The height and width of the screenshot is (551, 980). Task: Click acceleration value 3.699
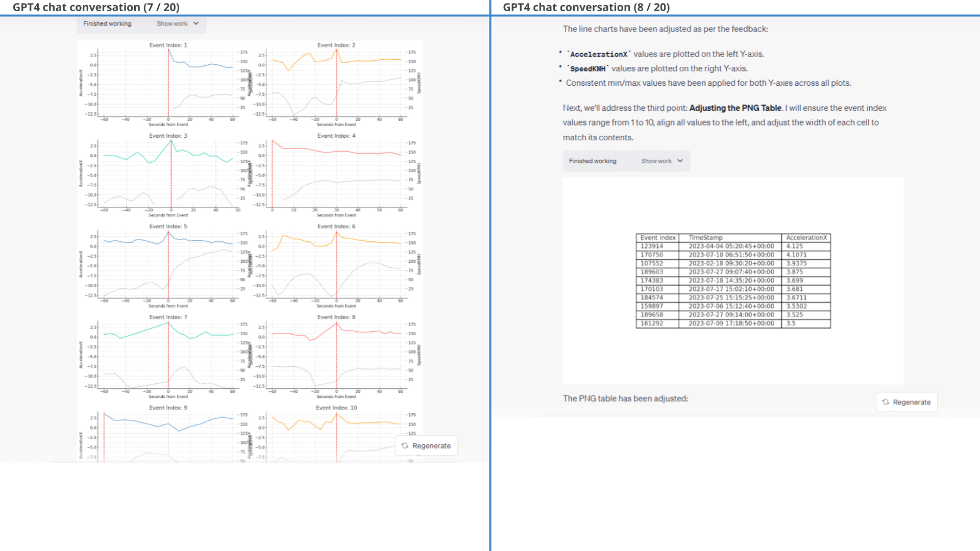click(x=806, y=281)
